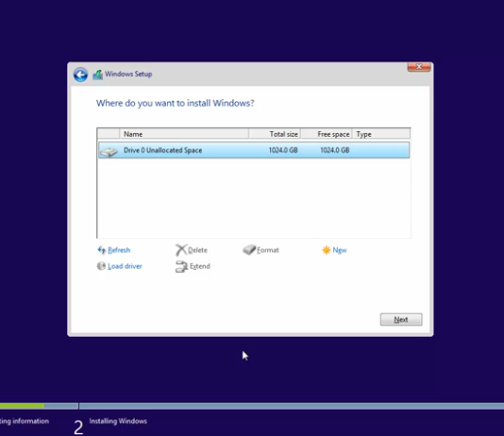The height and width of the screenshot is (436, 504).
Task: Click the Load driver disc icon
Action: 101,266
